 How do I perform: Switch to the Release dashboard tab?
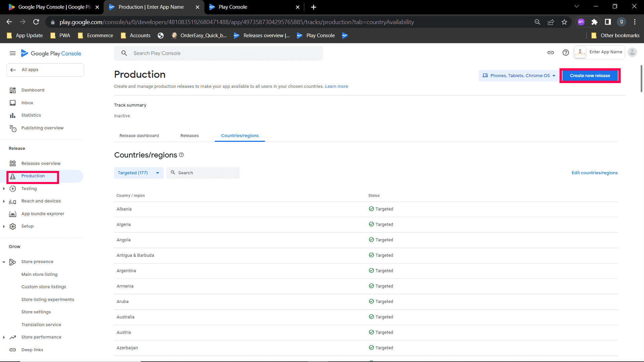(139, 136)
